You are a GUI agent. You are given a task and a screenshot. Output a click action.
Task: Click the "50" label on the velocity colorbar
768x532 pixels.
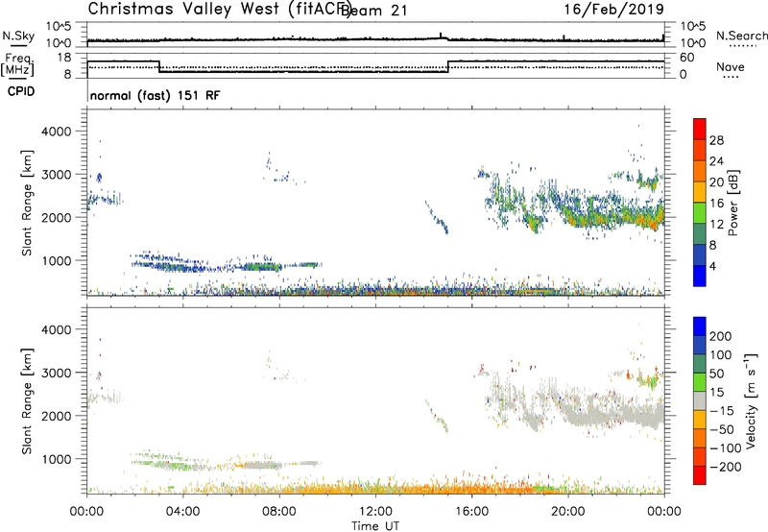(x=717, y=374)
